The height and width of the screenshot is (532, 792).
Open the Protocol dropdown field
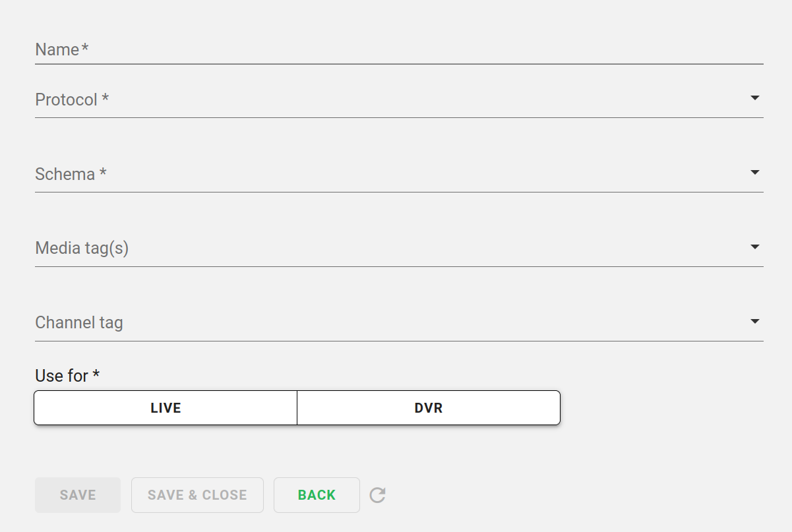point(396,100)
